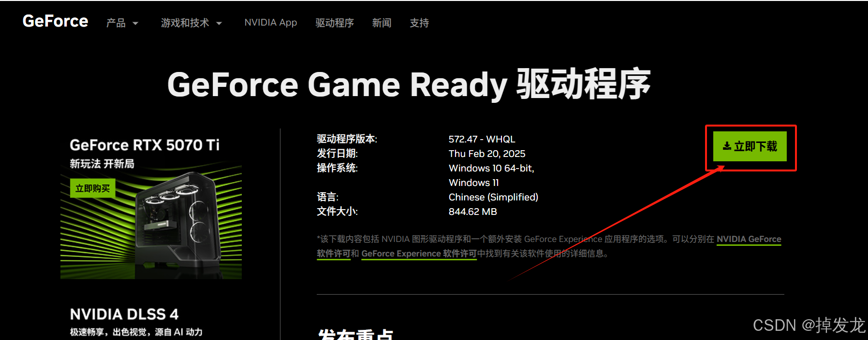Image resolution: width=868 pixels, height=340 pixels.
Task: Click the 新玩法 开新局 tagline
Action: coord(102,164)
